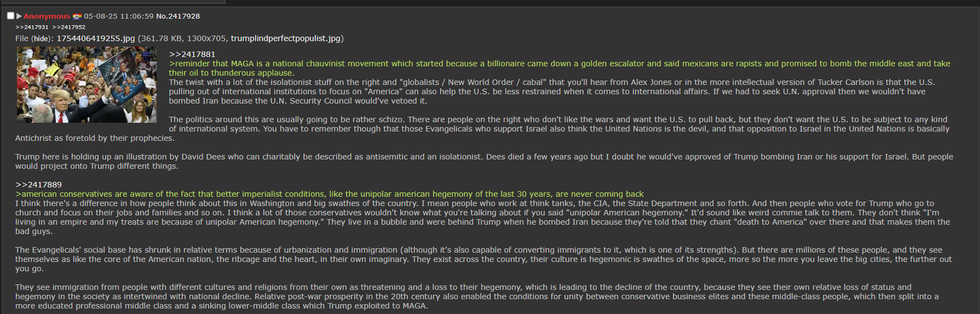Jump to quoted post >>2417889
The height and width of the screenshot is (314, 980).
tap(38, 185)
